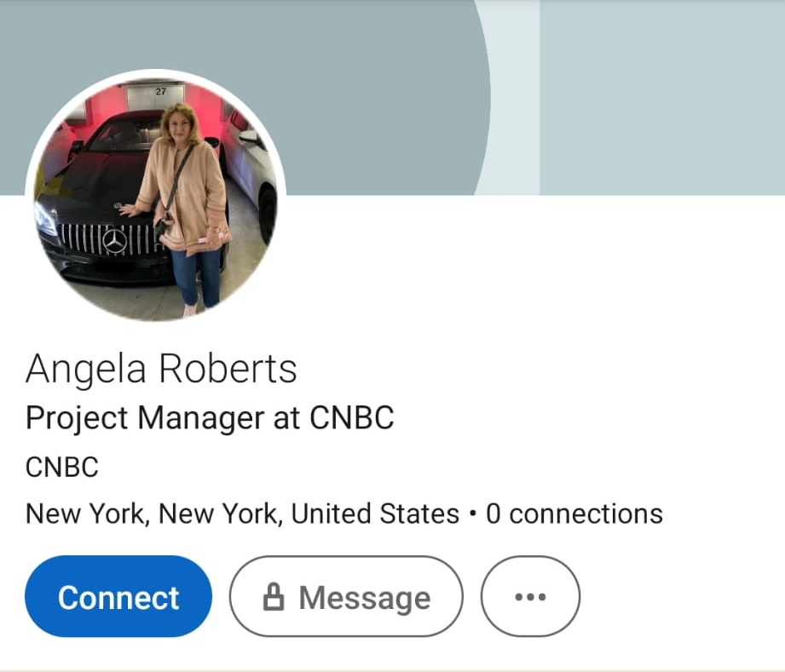785x672 pixels.
Task: Open the CNBC company line below headline
Action: click(x=62, y=467)
